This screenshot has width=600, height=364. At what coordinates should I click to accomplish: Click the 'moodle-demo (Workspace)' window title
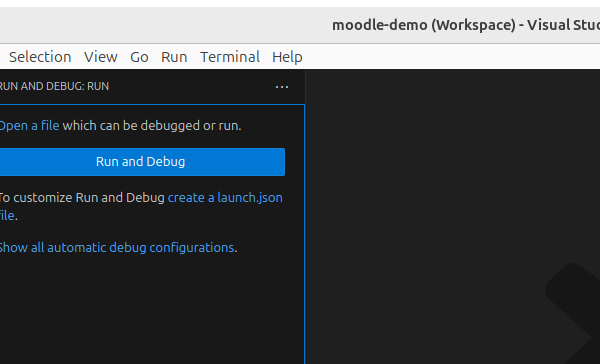point(466,25)
